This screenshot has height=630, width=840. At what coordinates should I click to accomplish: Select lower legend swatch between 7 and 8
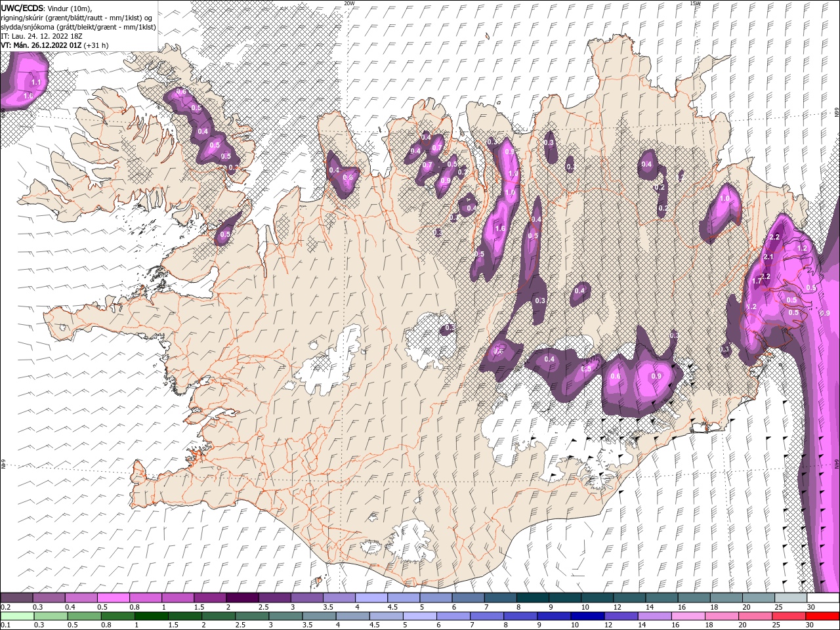[487, 616]
